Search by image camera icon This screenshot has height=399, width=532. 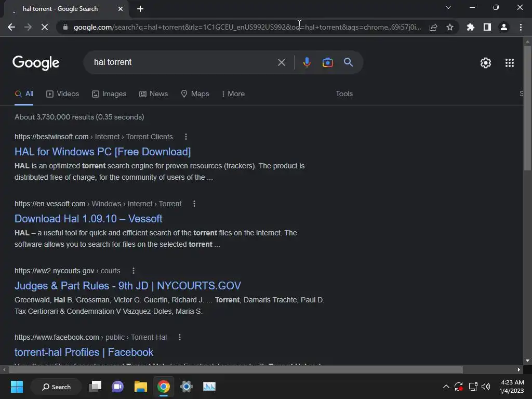click(x=327, y=62)
